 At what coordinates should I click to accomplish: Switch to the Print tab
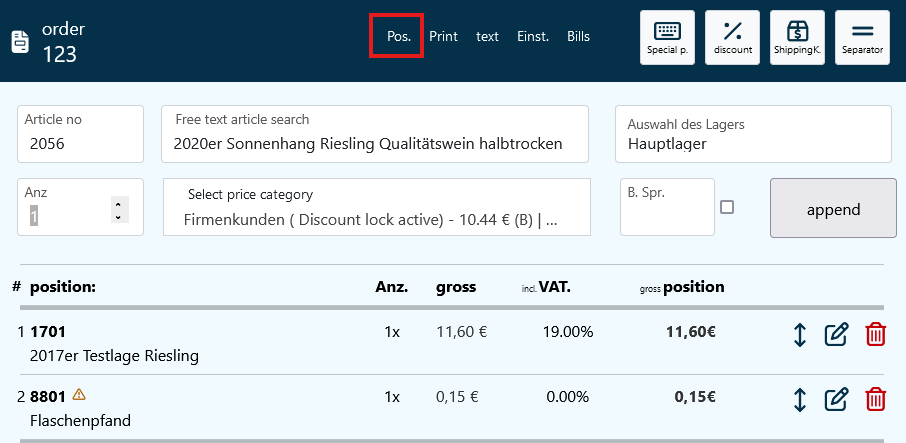pyautogui.click(x=443, y=37)
